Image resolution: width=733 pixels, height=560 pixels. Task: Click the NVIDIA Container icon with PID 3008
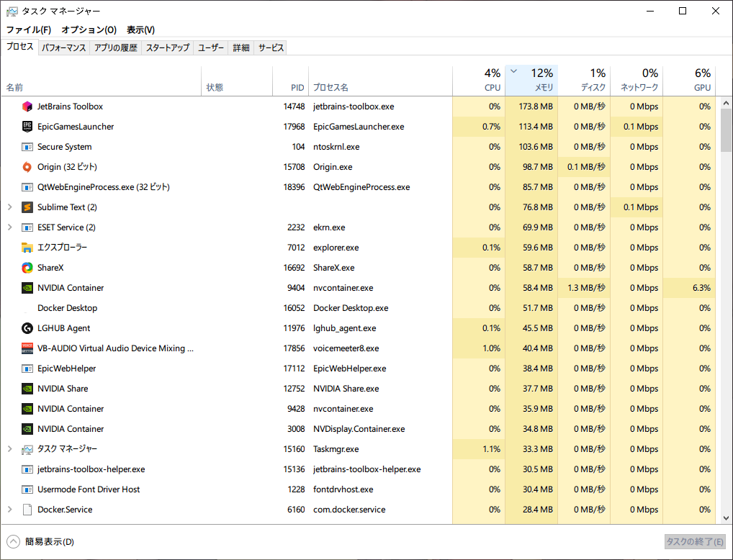[27, 429]
